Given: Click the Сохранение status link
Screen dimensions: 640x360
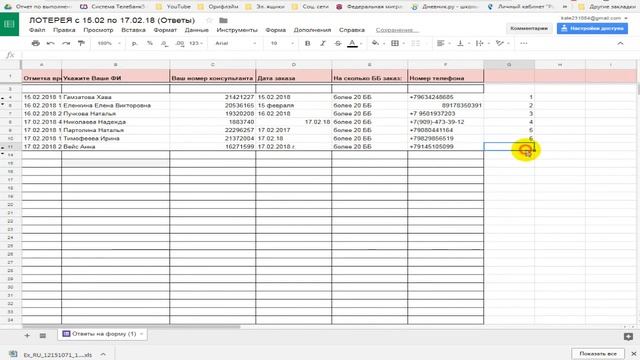Looking at the screenshot, I should (396, 30).
